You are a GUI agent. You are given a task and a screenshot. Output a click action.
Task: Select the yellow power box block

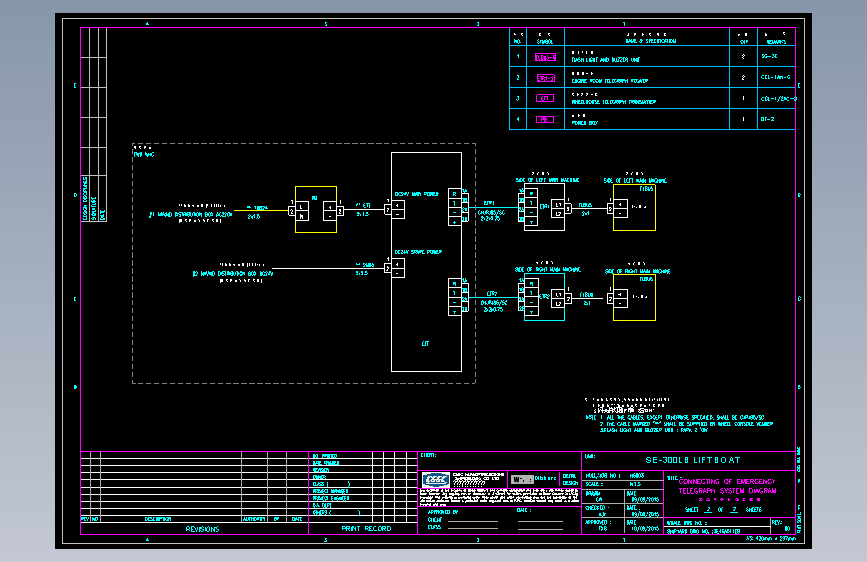pyautogui.click(x=316, y=210)
